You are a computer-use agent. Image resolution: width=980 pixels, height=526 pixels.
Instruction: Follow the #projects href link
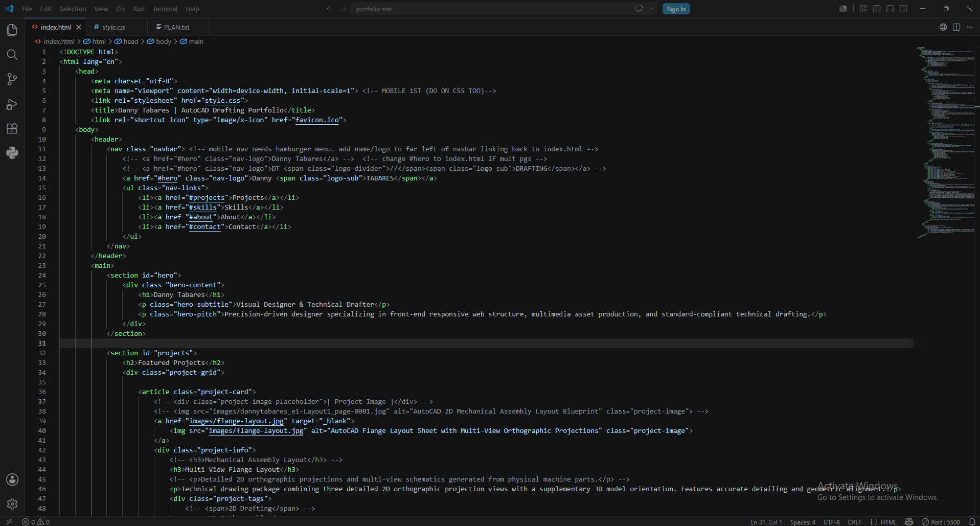pos(207,198)
